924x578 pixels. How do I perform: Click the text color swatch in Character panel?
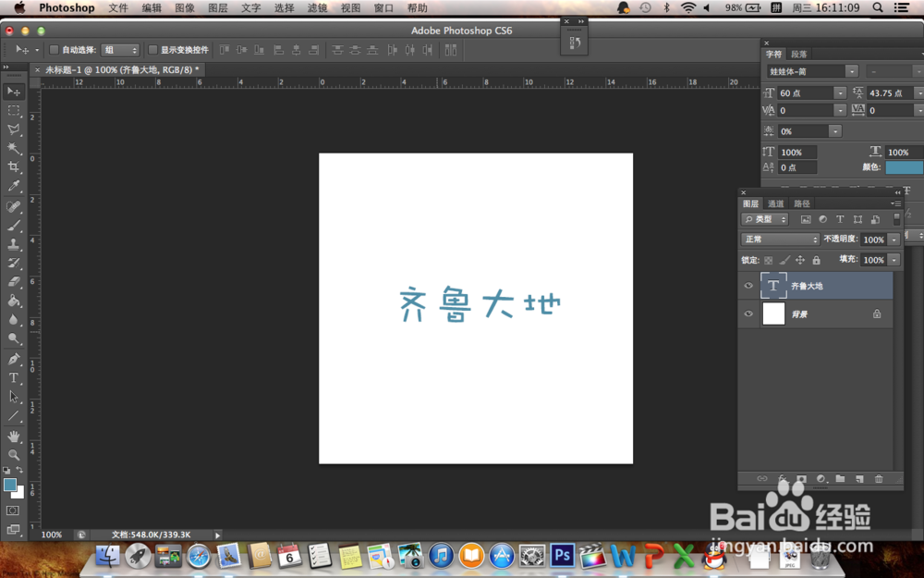point(904,167)
